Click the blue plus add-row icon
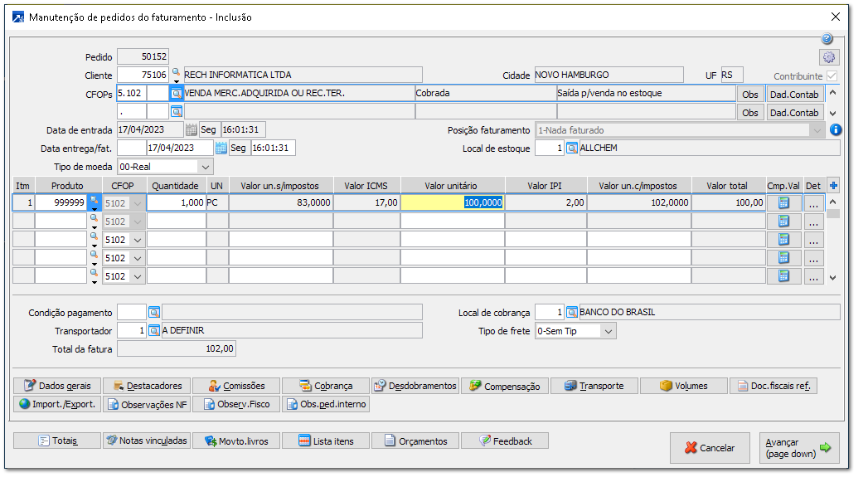Image resolution: width=868 pixels, height=482 pixels. click(833, 186)
